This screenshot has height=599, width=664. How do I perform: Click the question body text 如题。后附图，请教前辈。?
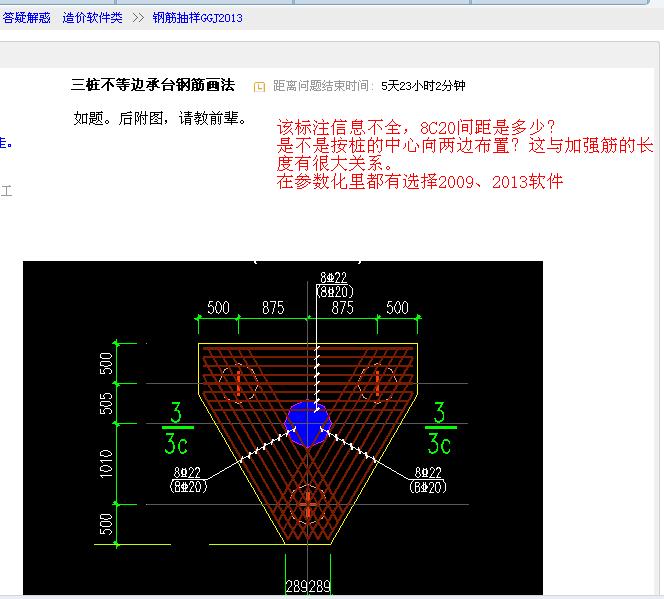[x=160, y=118]
